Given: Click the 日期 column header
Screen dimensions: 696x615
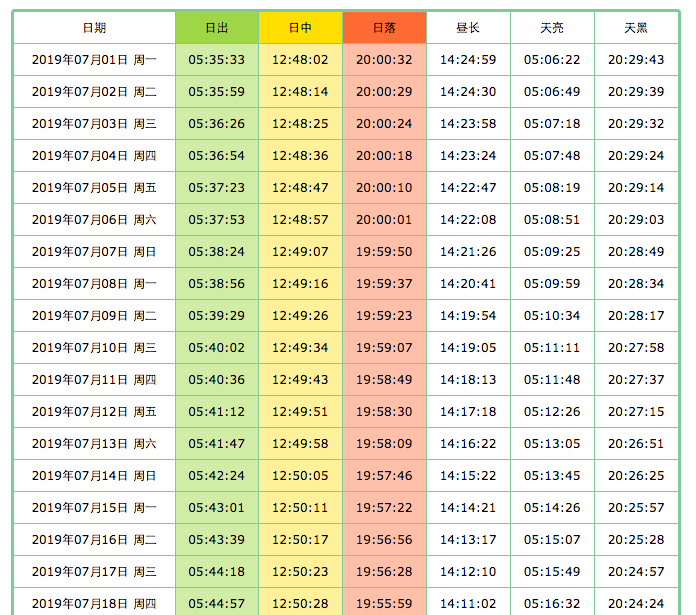Looking at the screenshot, I should pos(94,28).
